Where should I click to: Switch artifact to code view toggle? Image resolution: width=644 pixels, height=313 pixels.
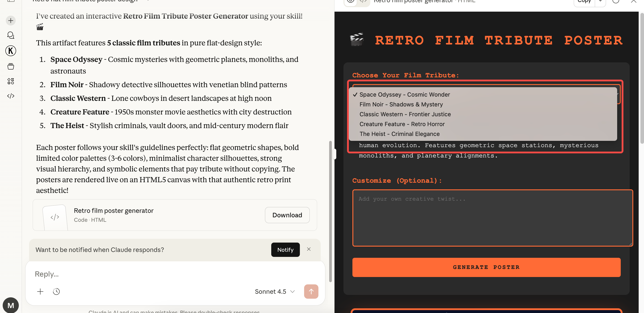pos(363,2)
